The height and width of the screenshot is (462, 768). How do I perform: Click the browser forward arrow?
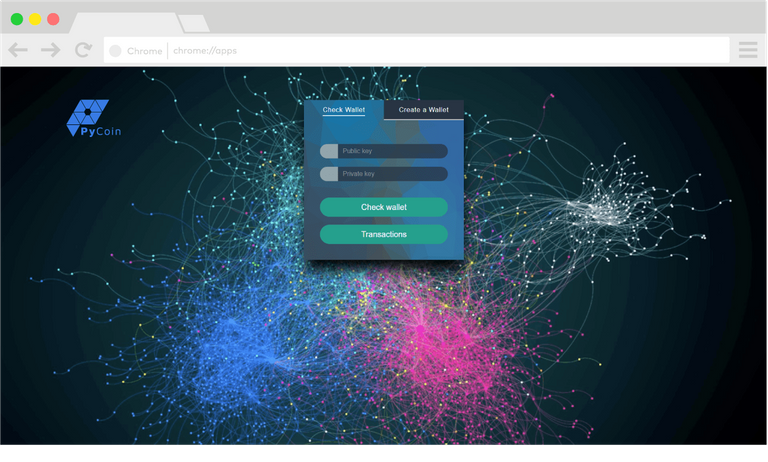pyautogui.click(x=50, y=50)
